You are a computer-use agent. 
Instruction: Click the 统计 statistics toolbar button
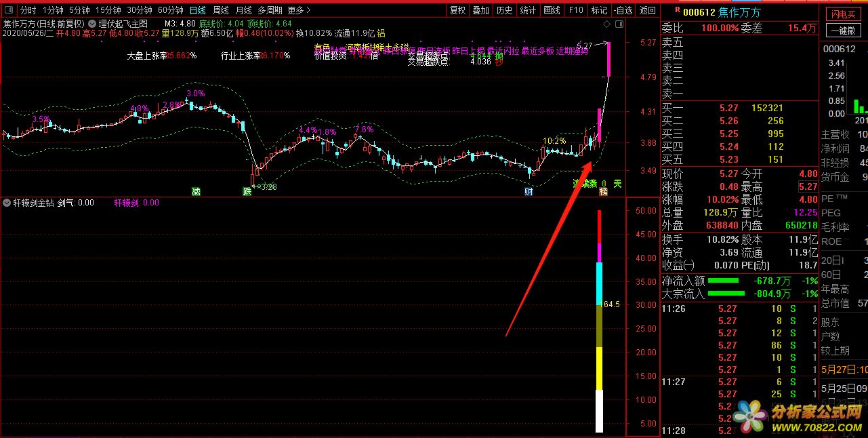pyautogui.click(x=528, y=10)
